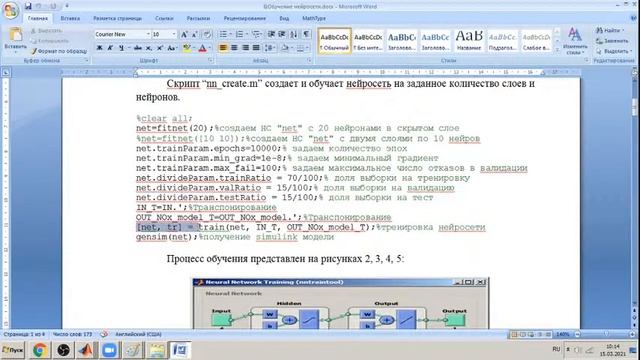The height and width of the screenshot is (360, 640).
Task: Expand the Paragraph (Абзац) dialog launcher
Action: pos(309,60)
